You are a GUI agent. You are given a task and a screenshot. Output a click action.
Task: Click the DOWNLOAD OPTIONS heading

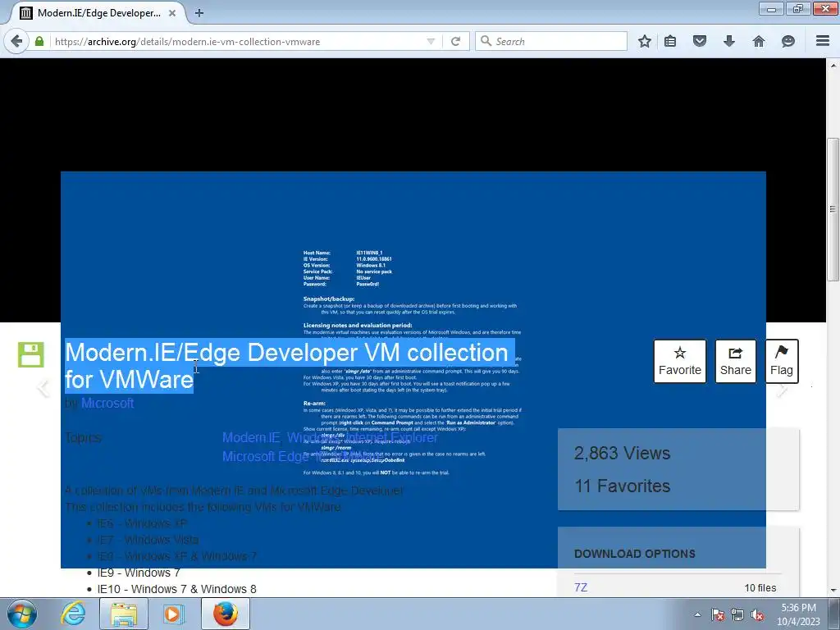[x=635, y=554]
